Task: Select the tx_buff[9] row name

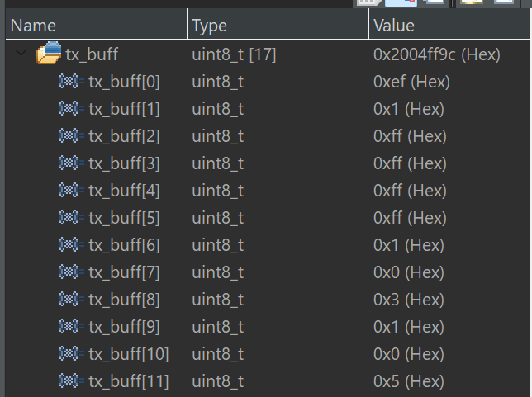Action: point(124,327)
